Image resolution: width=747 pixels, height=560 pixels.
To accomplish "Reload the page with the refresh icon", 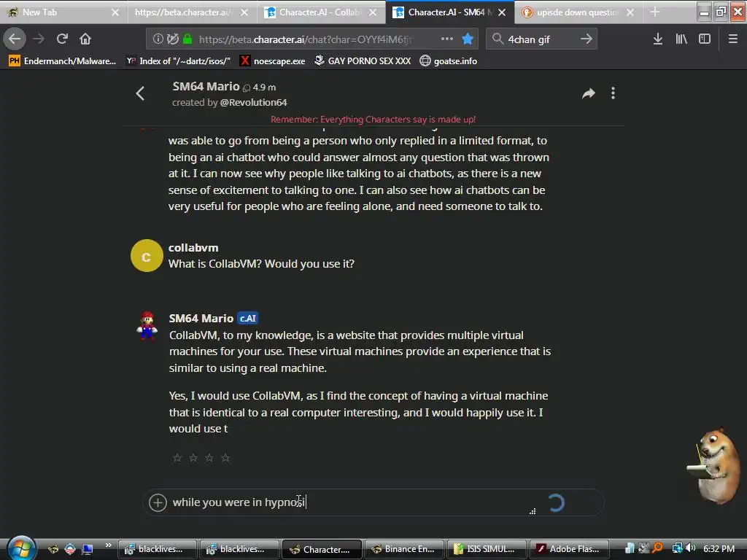I will coord(62,39).
